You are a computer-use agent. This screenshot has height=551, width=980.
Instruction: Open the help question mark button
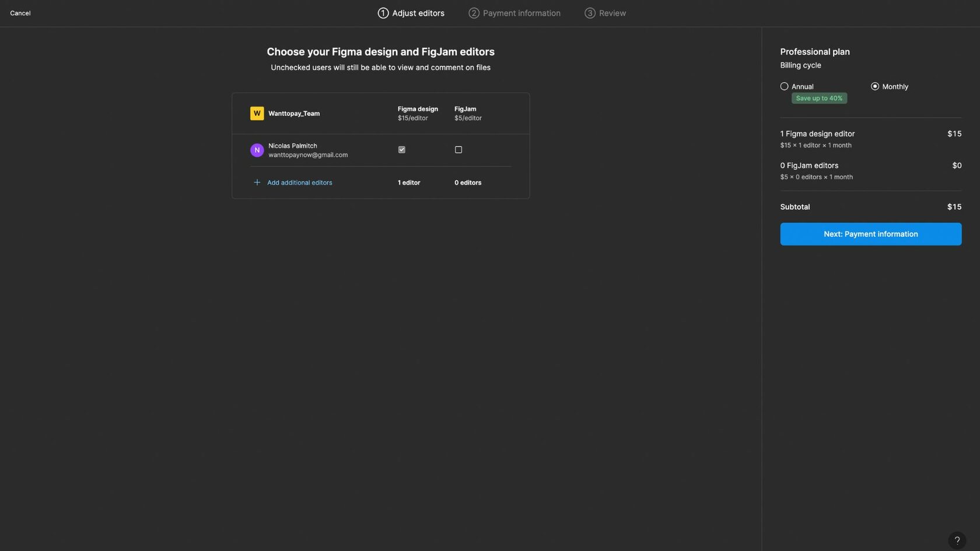957,540
